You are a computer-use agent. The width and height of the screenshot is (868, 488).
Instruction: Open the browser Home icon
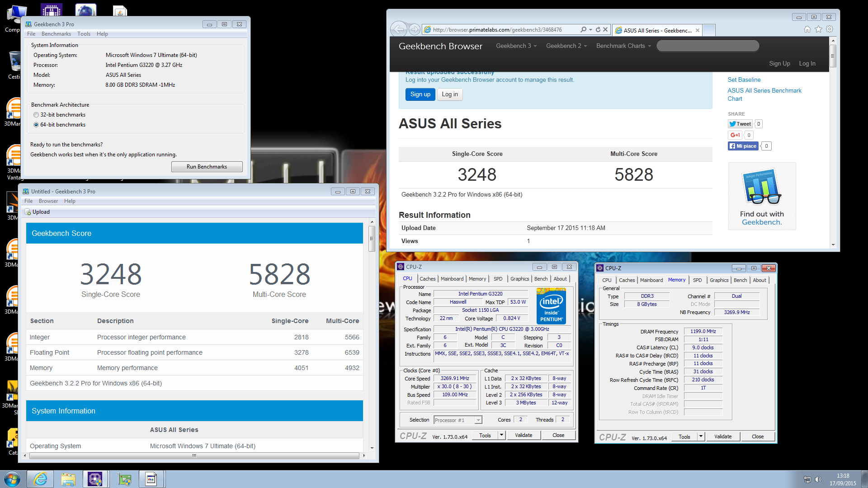[x=807, y=29]
